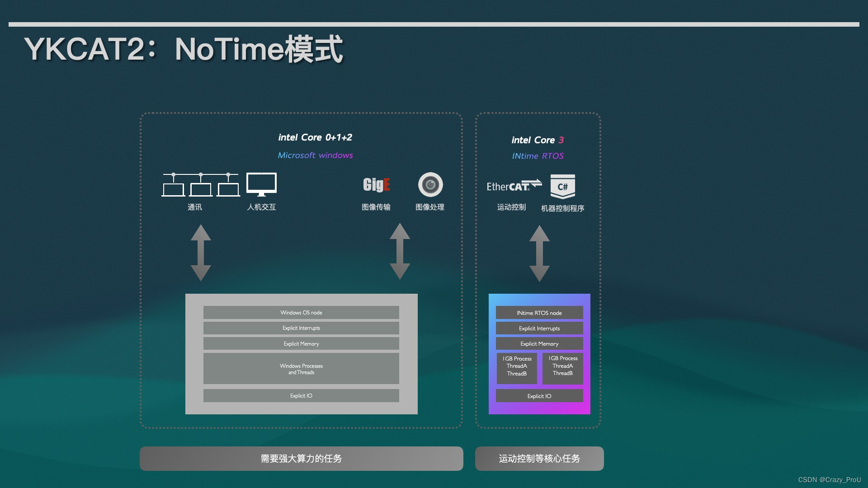
Task: Click the YKCAT2: NoTime模式 title
Action: point(184,49)
